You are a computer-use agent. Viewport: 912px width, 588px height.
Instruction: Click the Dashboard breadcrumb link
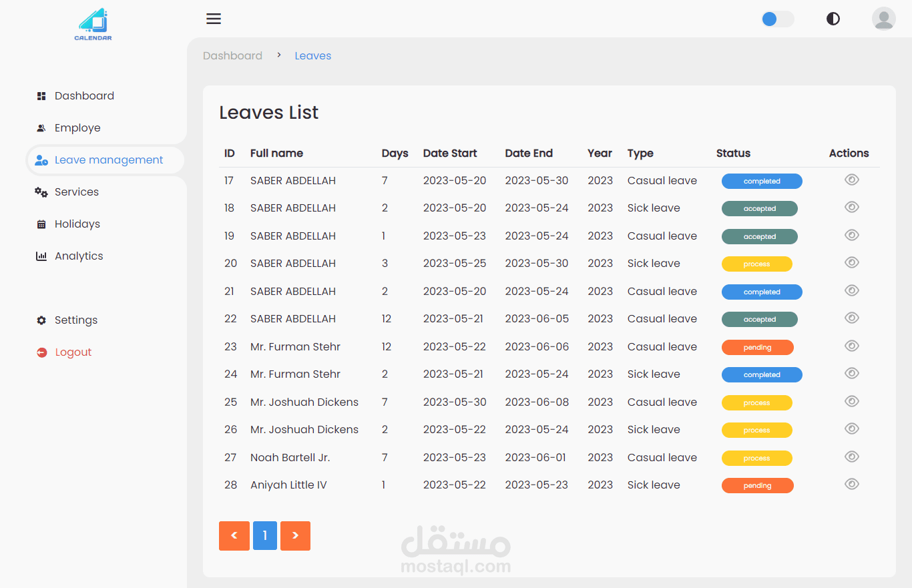pos(232,56)
